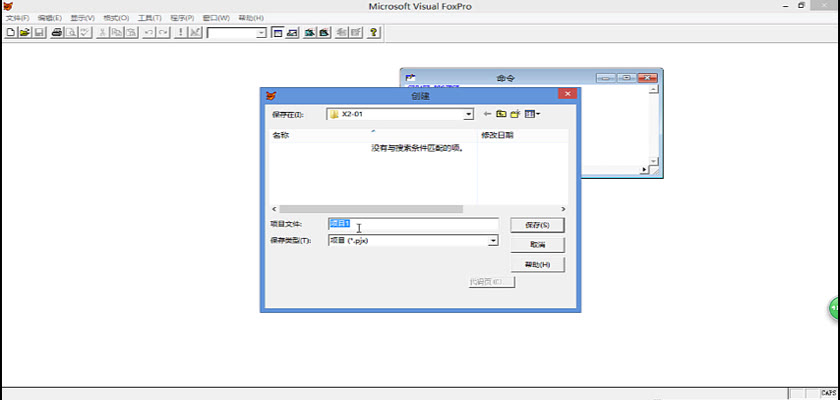Click the 取消 button
Screen dimensions: 840x400
pos(537,244)
